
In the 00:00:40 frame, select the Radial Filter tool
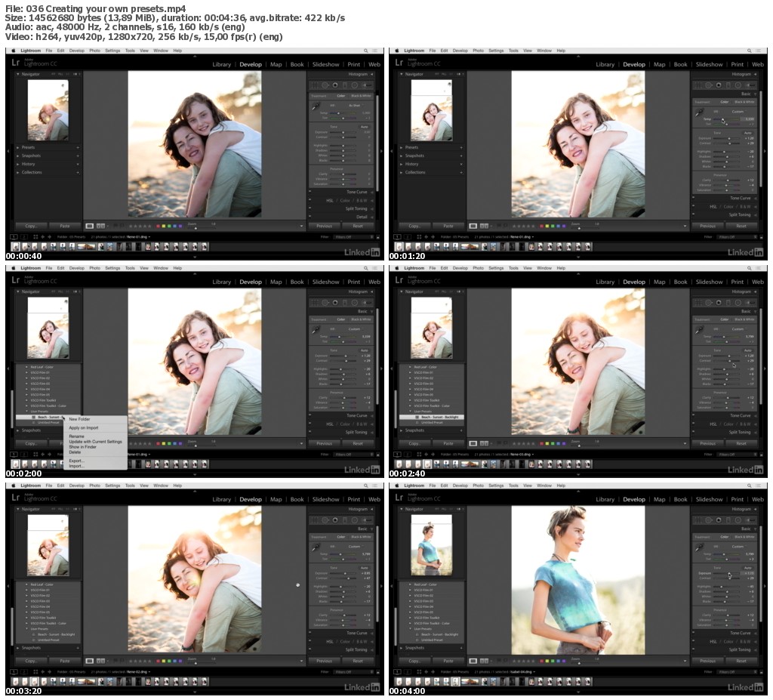355,85
